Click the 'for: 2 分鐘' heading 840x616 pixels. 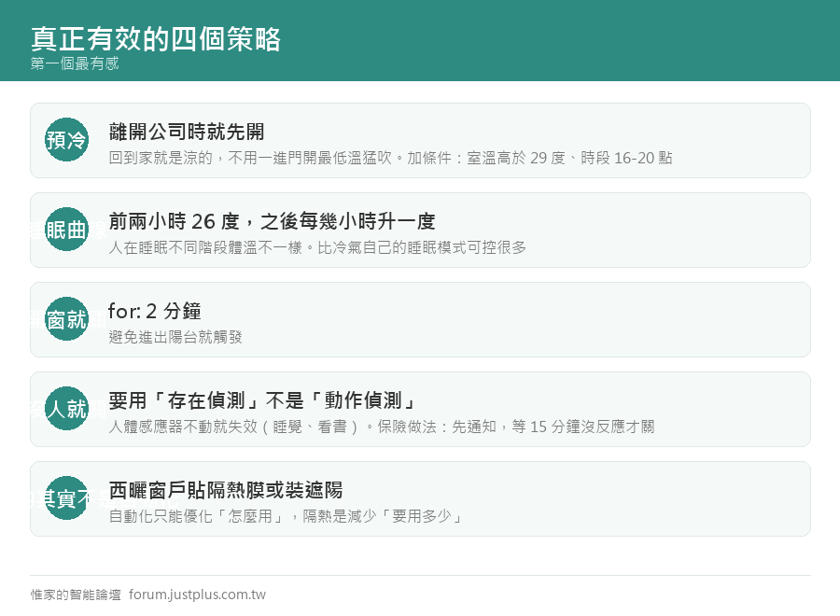(x=155, y=311)
